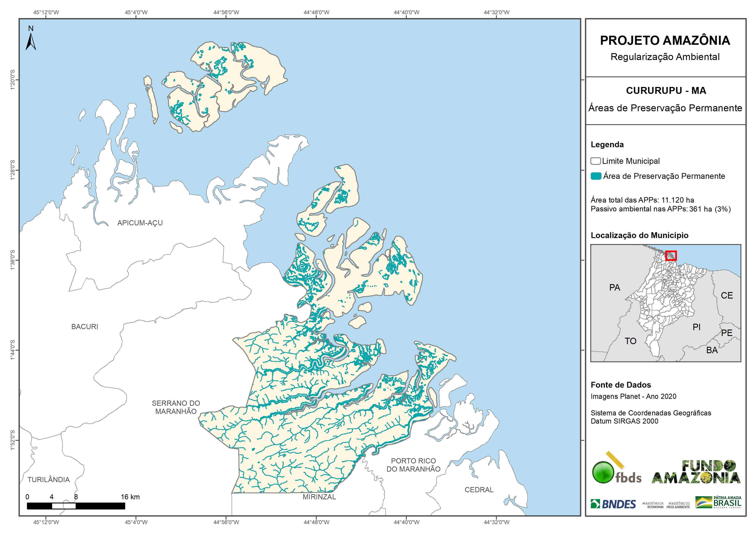Click the Pátria Amada Brasil logo
The image size is (756, 534).
pos(719,502)
